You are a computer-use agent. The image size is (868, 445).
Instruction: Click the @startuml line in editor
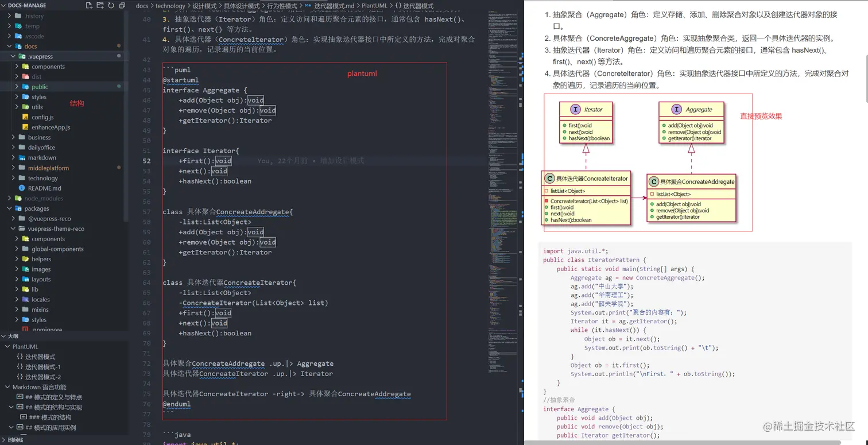180,80
